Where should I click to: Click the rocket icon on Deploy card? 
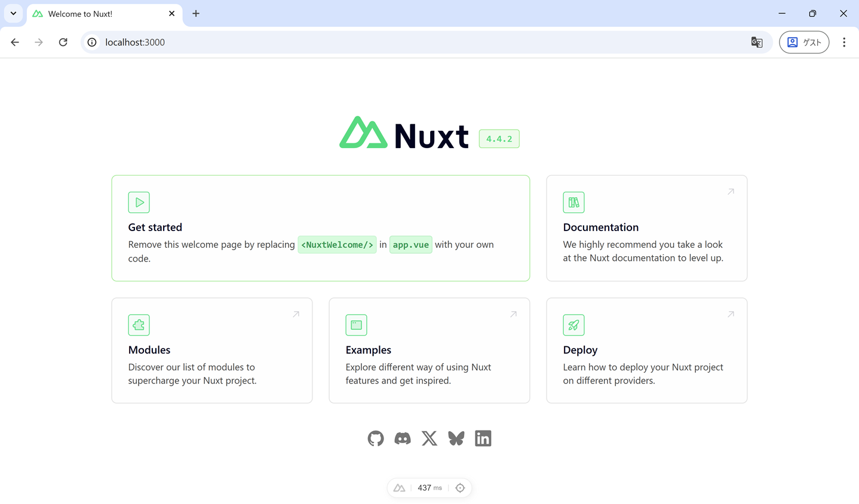click(573, 325)
